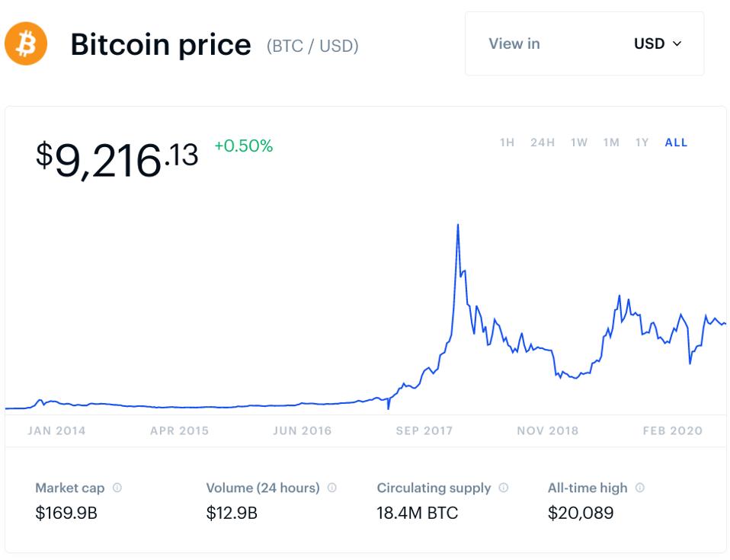Open the Circulating supply info tooltip
Image resolution: width=730 pixels, height=560 pixels.
point(501,488)
